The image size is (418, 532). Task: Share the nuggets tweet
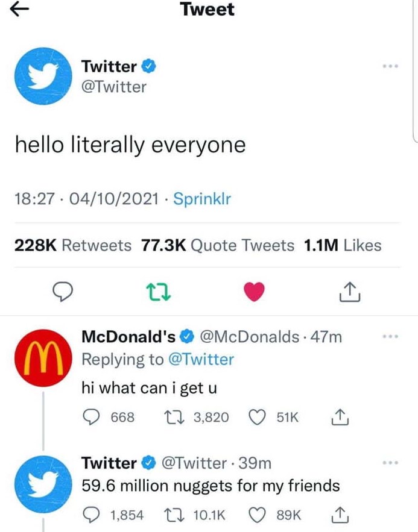(340, 514)
